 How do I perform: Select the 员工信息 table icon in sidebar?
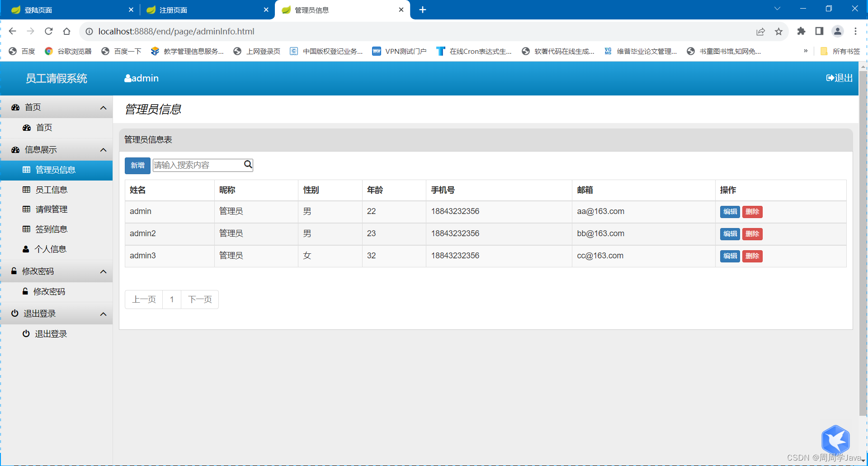27,190
